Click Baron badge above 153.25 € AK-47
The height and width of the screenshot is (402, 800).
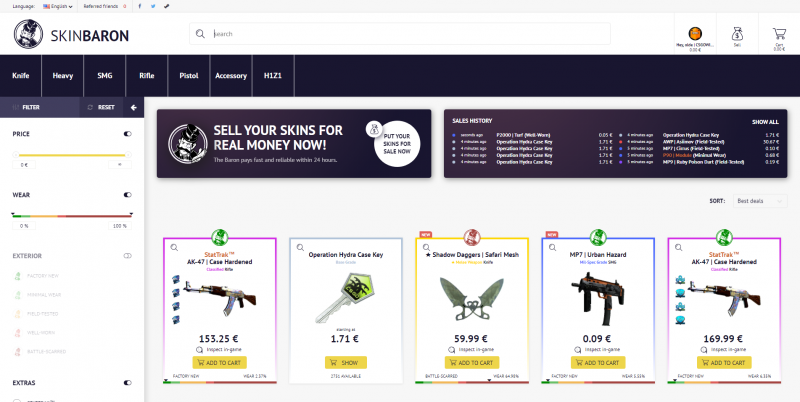219,237
